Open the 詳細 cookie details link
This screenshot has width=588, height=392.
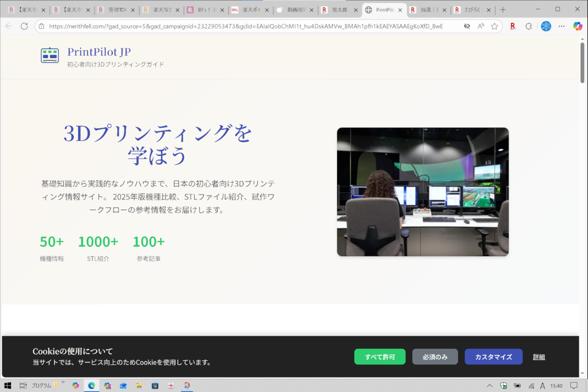[x=539, y=357]
